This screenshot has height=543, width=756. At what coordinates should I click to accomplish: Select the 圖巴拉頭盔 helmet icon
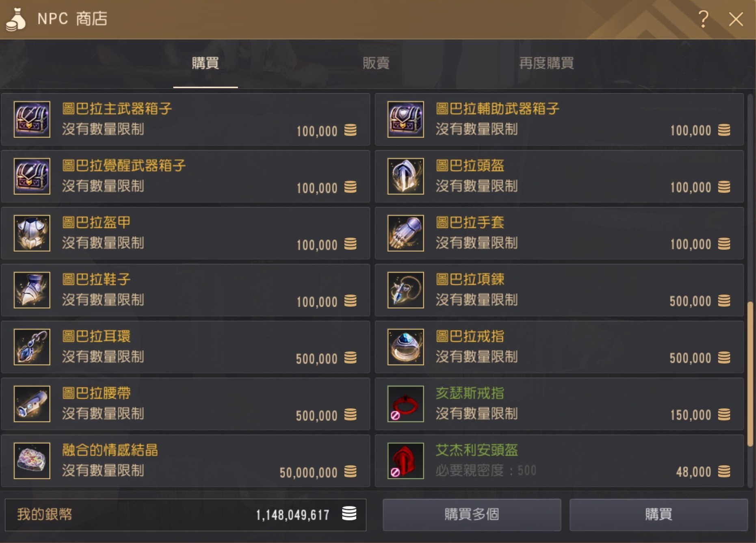(x=406, y=176)
